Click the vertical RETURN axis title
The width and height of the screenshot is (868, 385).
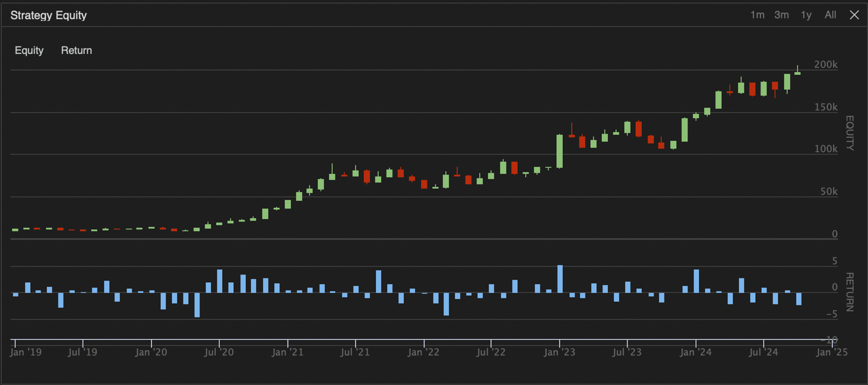point(849,292)
